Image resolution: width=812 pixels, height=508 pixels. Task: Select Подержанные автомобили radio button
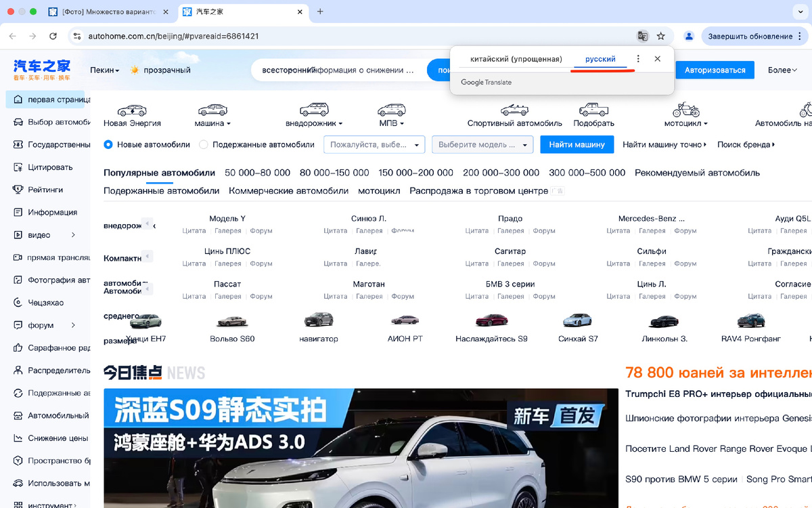[x=204, y=144]
